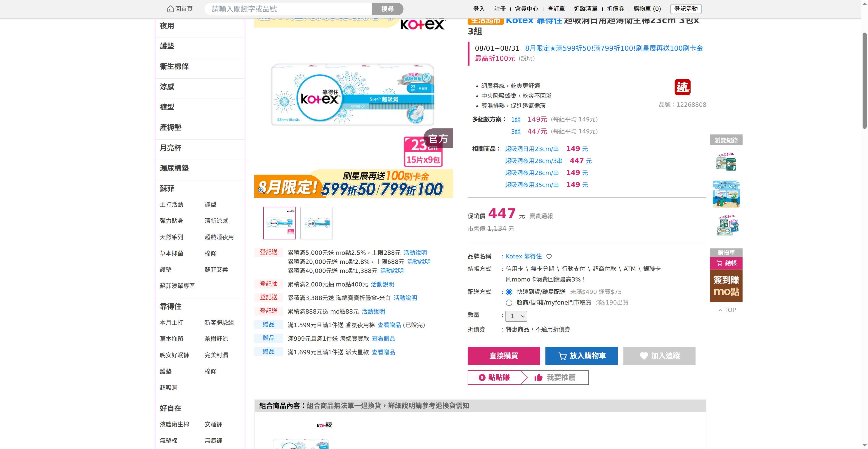Click the 簽到賺mo點 banner
868x449 pixels.
pos(726,286)
